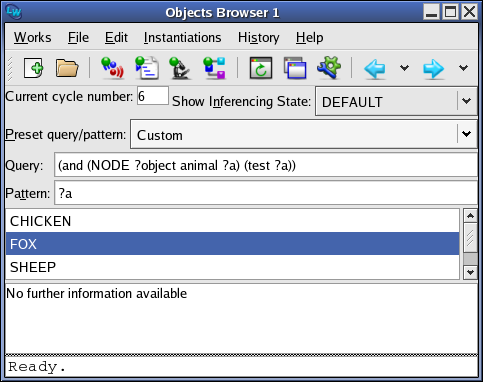Click the microscope inspector icon

coord(180,68)
